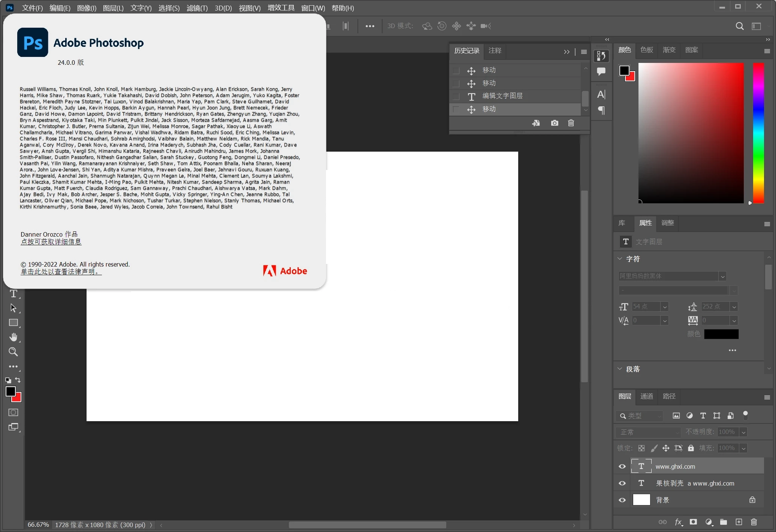776x532 pixels.
Task: Open the font family dropdown 阿里妈妈数黑体
Action: 722,276
